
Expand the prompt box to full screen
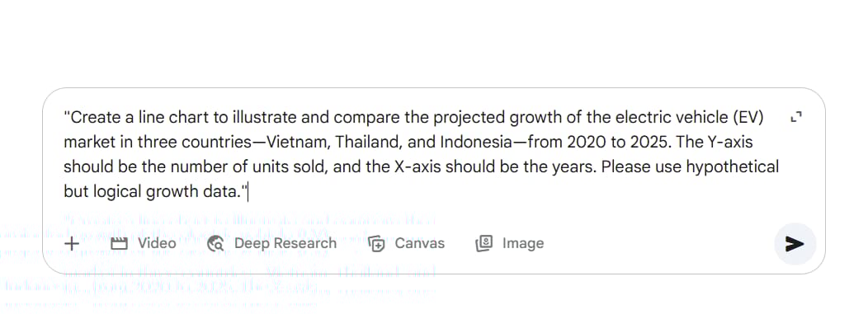796,117
